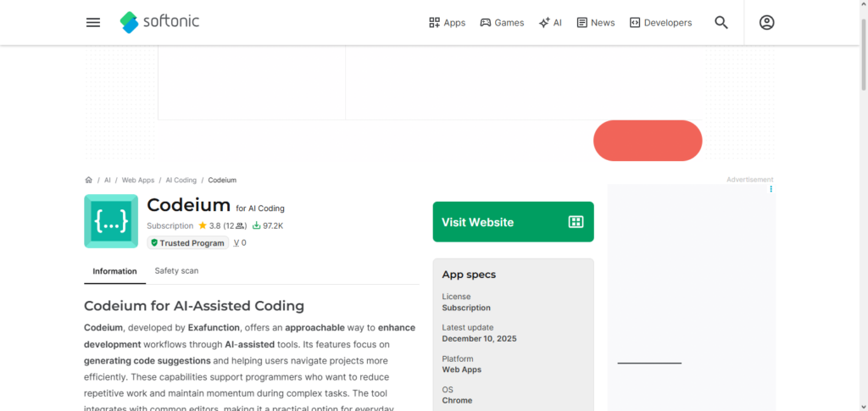Click the 97.2K downloads text
Viewport: 868px width, 411px height.
273,225
